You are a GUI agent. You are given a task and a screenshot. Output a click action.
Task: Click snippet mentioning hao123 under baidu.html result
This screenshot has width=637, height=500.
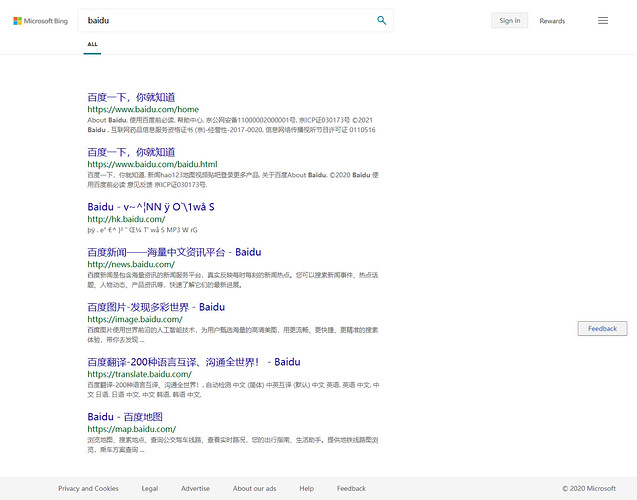[x=233, y=180]
